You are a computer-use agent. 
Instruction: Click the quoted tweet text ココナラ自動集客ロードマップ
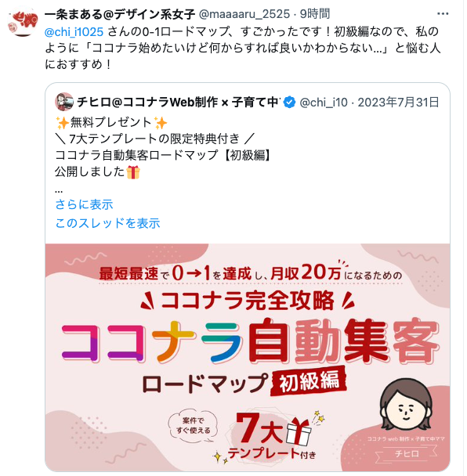pos(136,156)
